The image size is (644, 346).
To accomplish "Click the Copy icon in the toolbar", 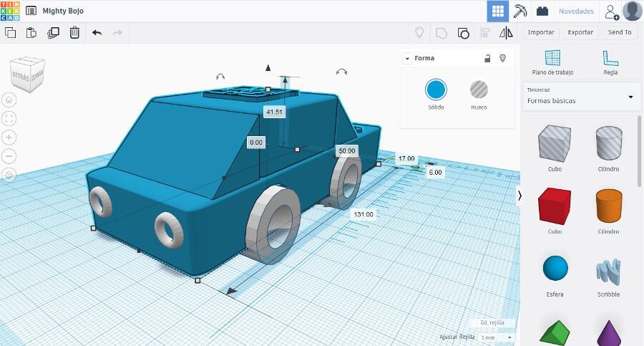I will [10, 32].
